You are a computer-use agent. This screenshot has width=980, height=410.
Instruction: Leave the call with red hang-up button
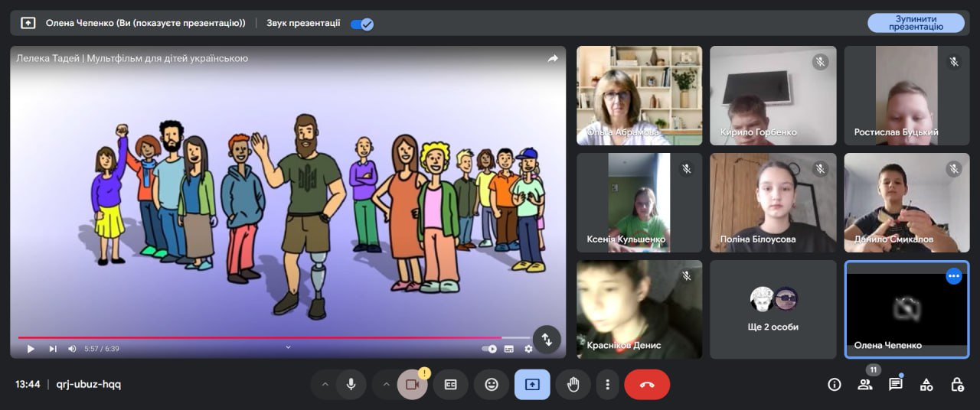tap(647, 384)
